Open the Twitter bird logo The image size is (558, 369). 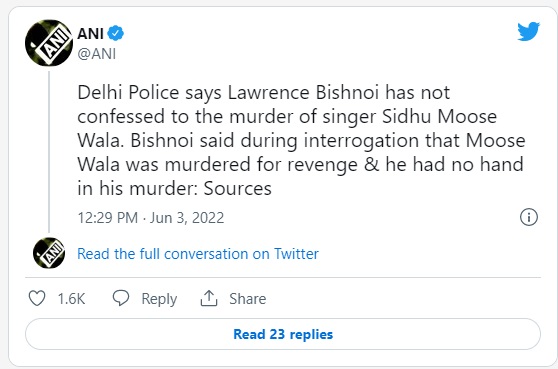(x=528, y=32)
